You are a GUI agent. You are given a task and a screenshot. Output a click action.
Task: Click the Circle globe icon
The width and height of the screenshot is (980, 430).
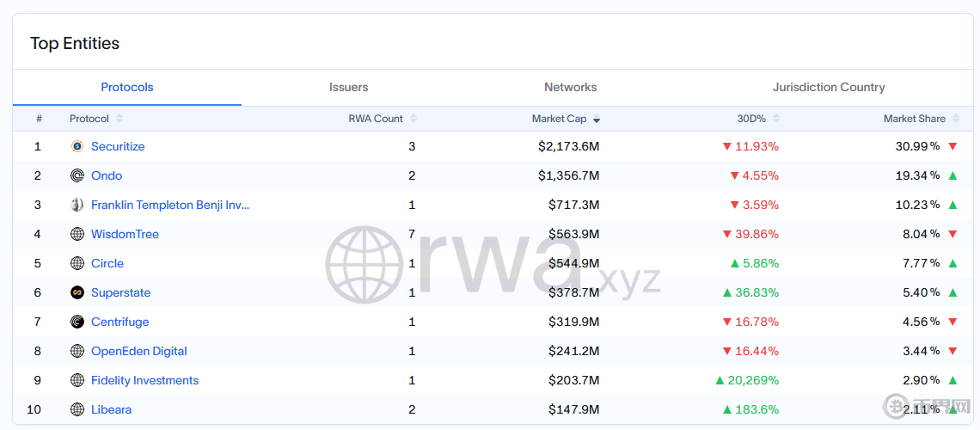[77, 263]
